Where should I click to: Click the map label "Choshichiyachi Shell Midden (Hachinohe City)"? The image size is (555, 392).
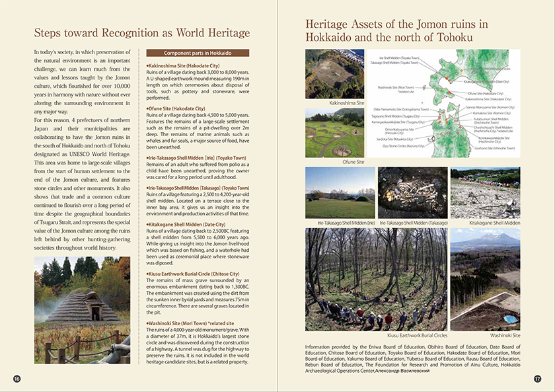pyautogui.click(x=493, y=130)
